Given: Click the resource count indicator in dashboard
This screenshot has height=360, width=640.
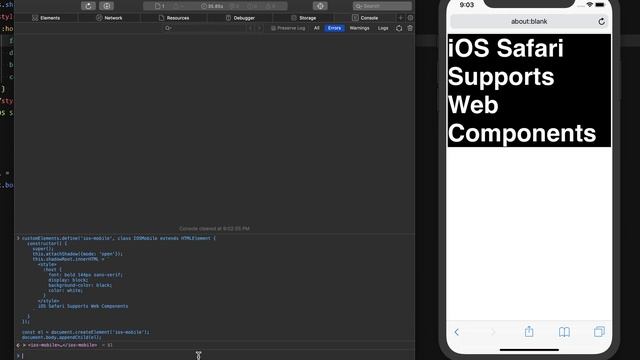Looking at the screenshot, I should pos(160,6).
